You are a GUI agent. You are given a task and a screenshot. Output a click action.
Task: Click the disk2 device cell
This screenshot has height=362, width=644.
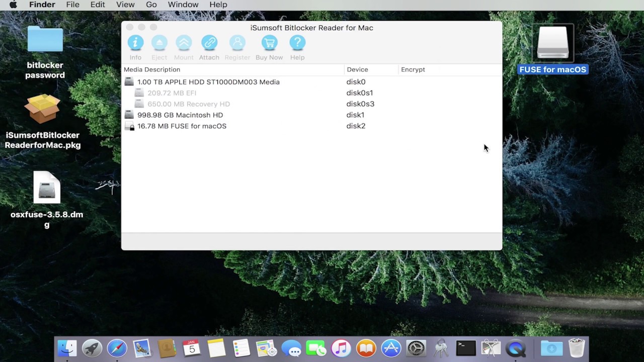(356, 126)
